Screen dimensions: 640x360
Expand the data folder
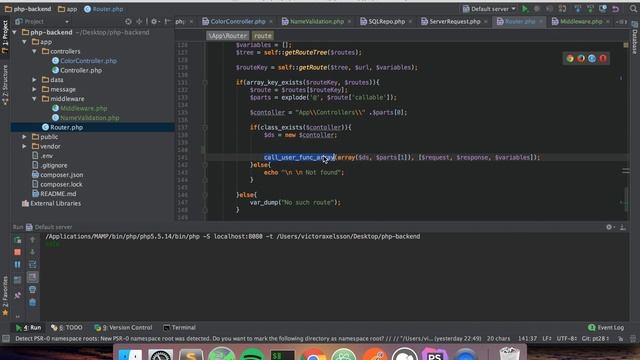[35, 80]
